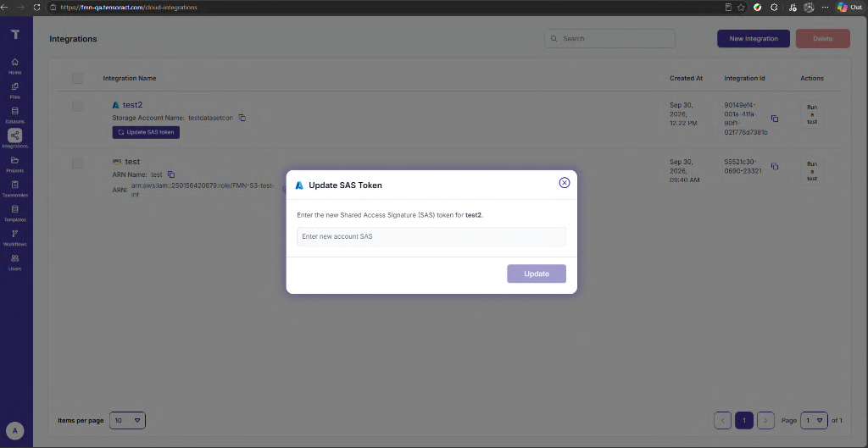This screenshot has width=868, height=448.
Task: Open the user avatar A menu
Action: [x=15, y=431]
